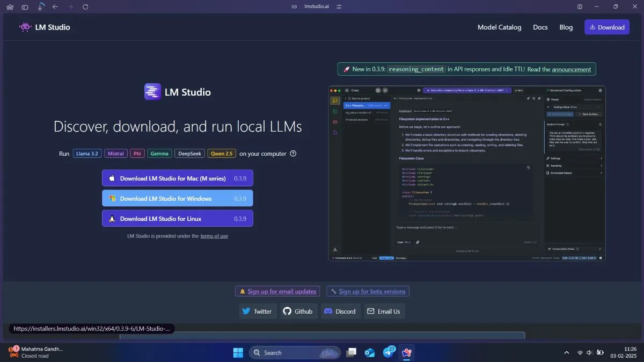
Task: Click the split view icon in title bar
Action: [580, 7]
